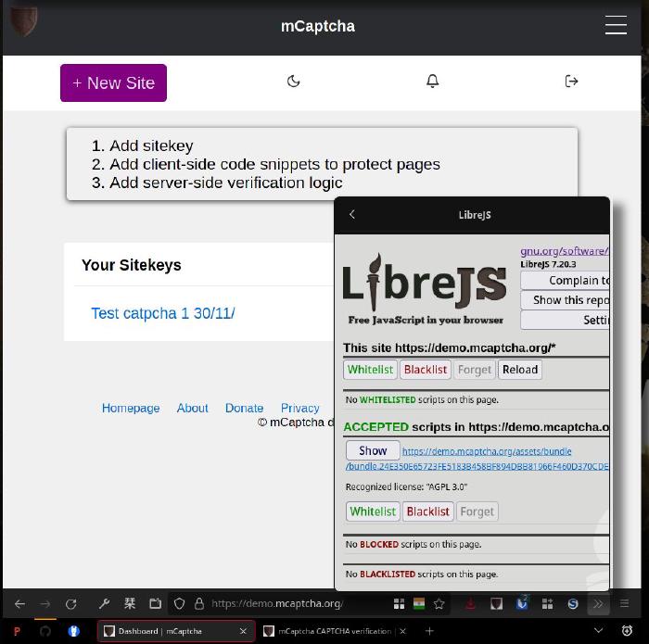Open the Test catpcha 1 sitekey
Image resolution: width=649 pixels, height=644 pixels.
coord(162,313)
